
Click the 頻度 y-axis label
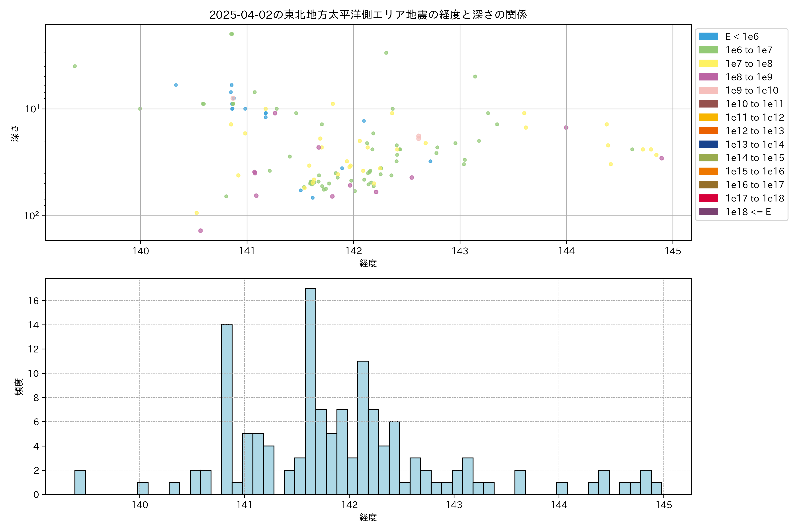coord(19,387)
